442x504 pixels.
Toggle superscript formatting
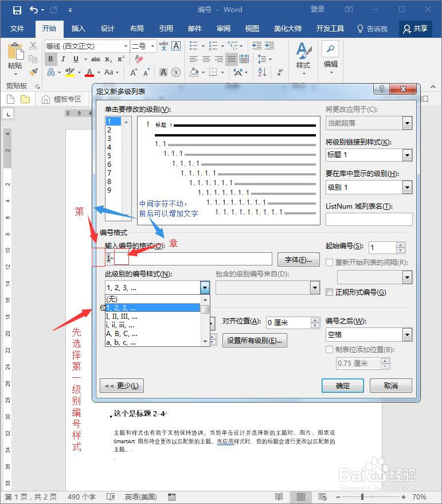[121, 59]
